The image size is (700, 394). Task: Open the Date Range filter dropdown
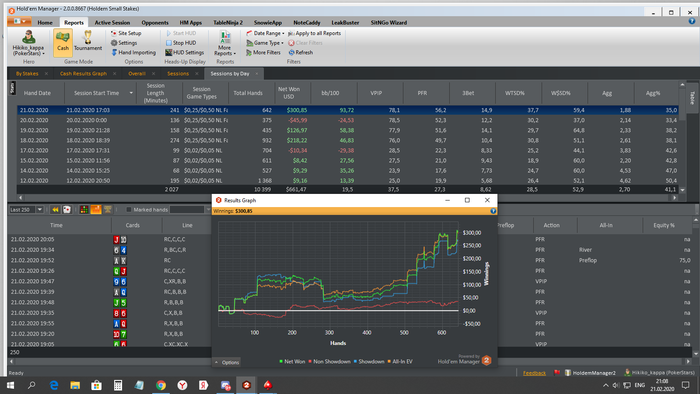point(265,33)
